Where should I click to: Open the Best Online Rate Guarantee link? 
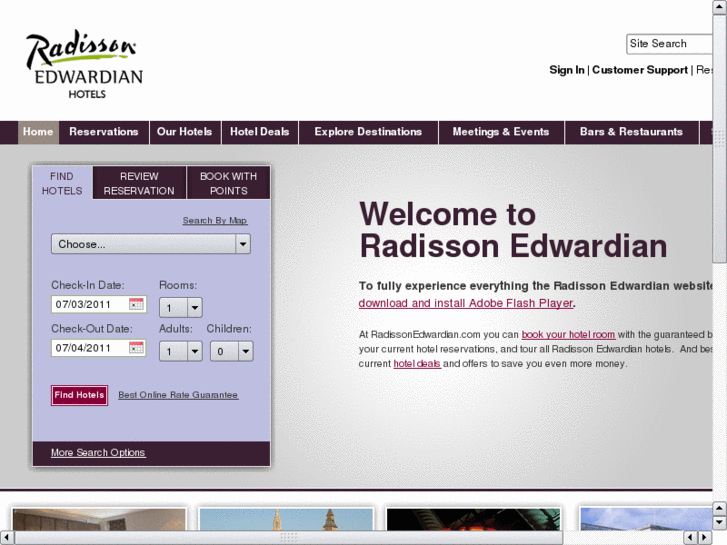(x=178, y=395)
